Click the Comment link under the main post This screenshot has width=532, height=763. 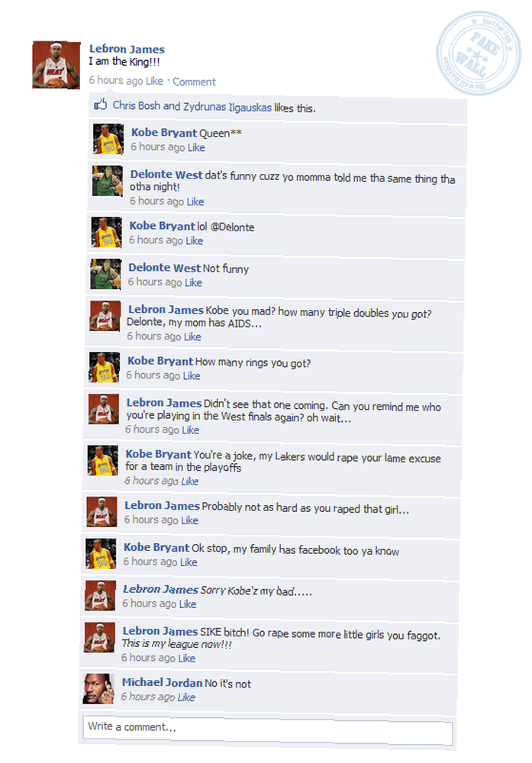click(194, 82)
